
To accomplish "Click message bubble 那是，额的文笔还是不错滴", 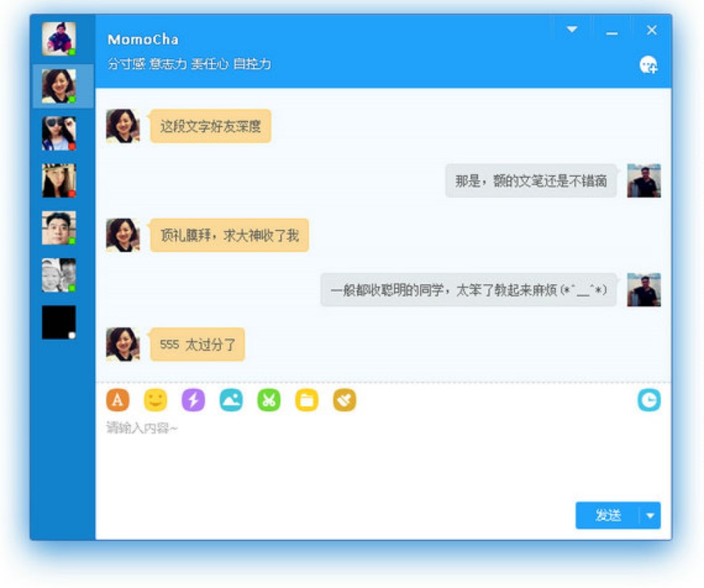I will [x=531, y=181].
